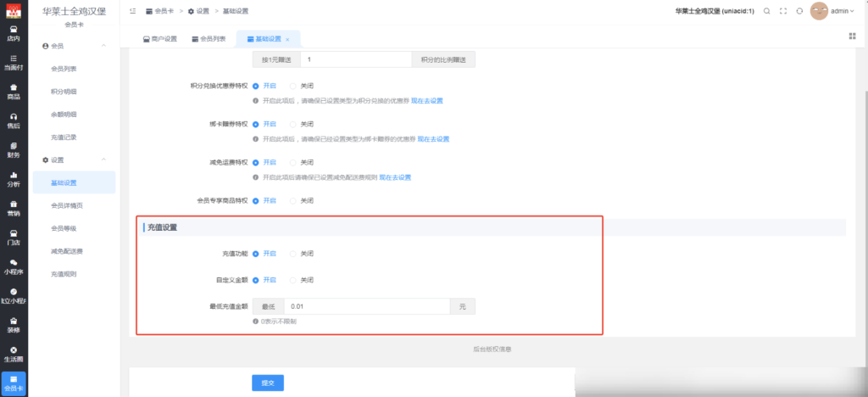
Task: Open the 分析 analytics section
Action: [x=14, y=179]
